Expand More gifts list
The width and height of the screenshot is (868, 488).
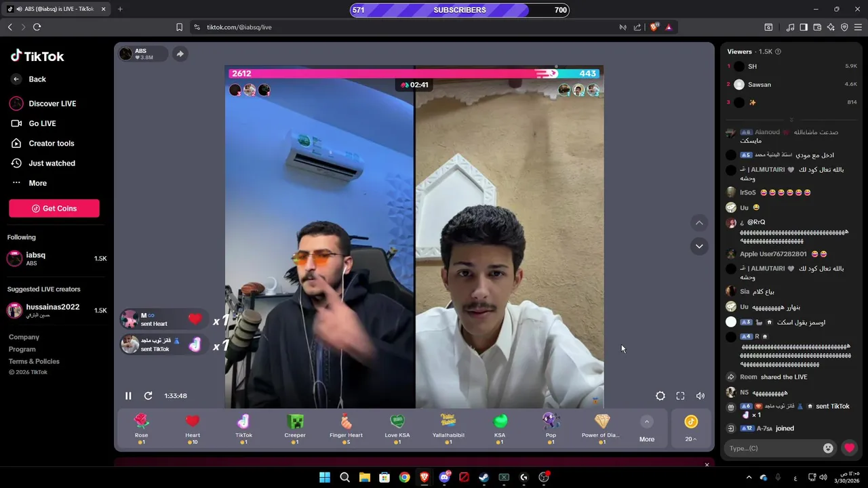click(x=647, y=430)
